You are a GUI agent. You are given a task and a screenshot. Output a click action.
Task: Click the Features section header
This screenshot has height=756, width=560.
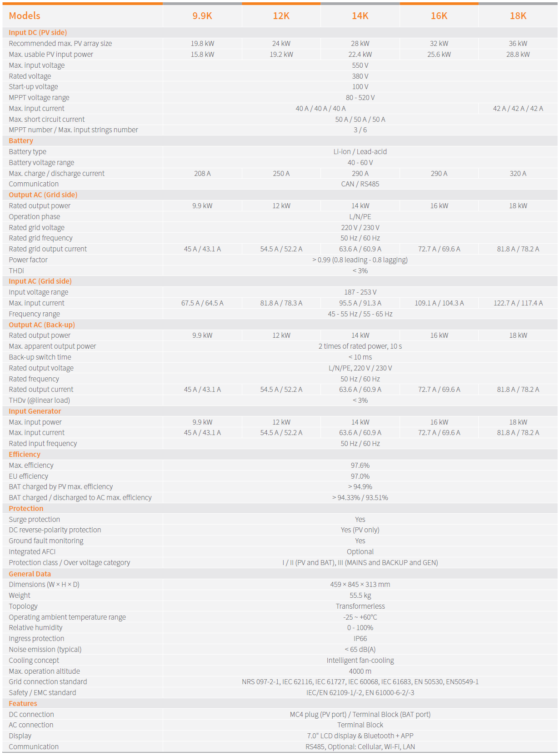click(23, 704)
